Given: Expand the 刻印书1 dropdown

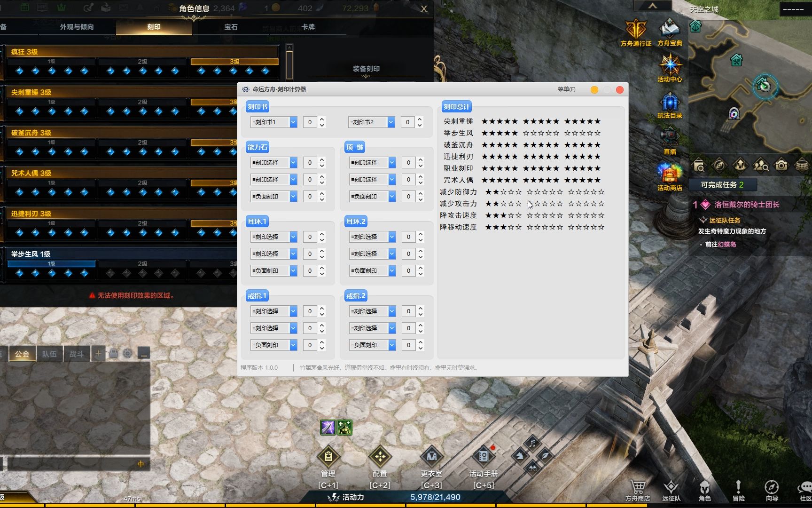Looking at the screenshot, I should tap(293, 122).
